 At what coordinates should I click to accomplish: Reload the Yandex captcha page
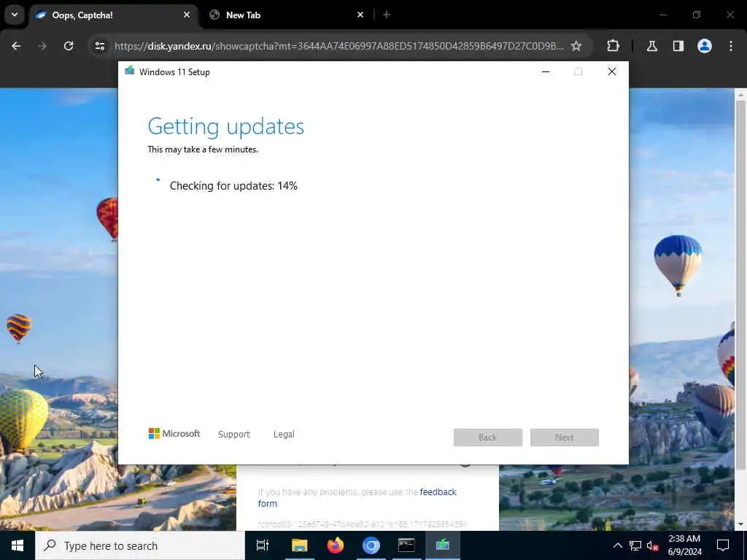coord(69,46)
